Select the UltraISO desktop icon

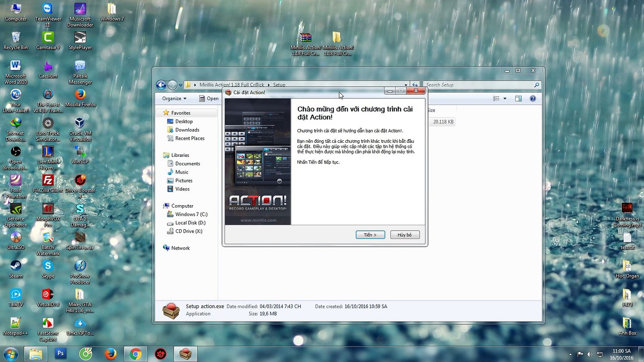(x=16, y=241)
